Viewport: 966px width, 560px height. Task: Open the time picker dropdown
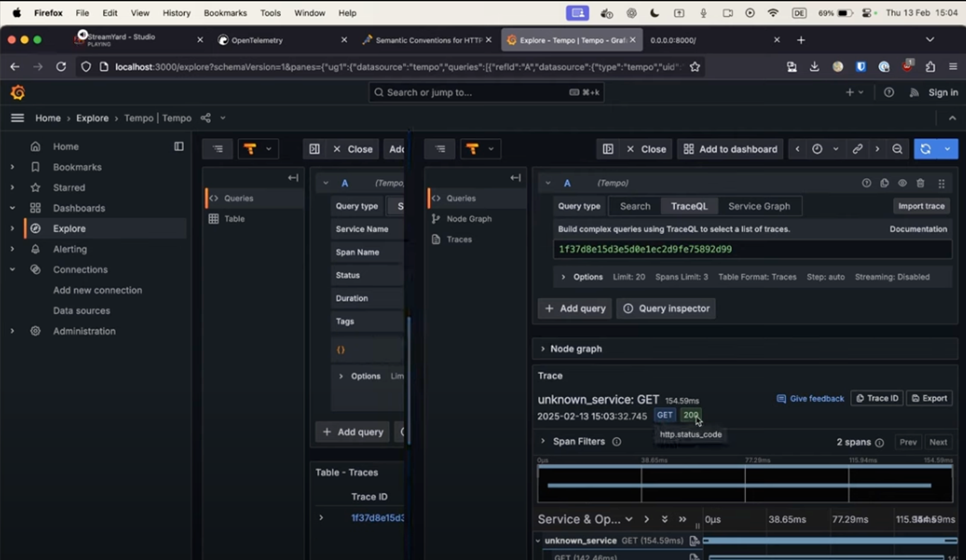click(x=825, y=149)
